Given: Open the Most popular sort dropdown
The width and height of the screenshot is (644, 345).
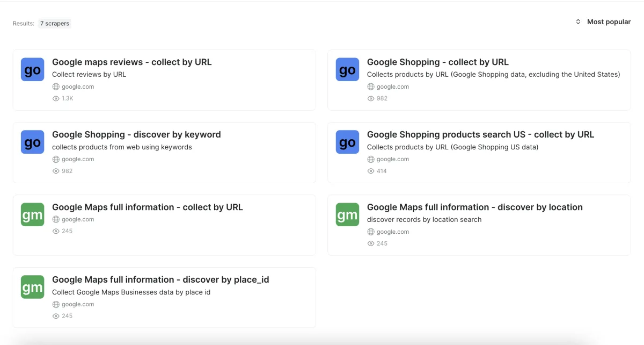Looking at the screenshot, I should pyautogui.click(x=603, y=22).
